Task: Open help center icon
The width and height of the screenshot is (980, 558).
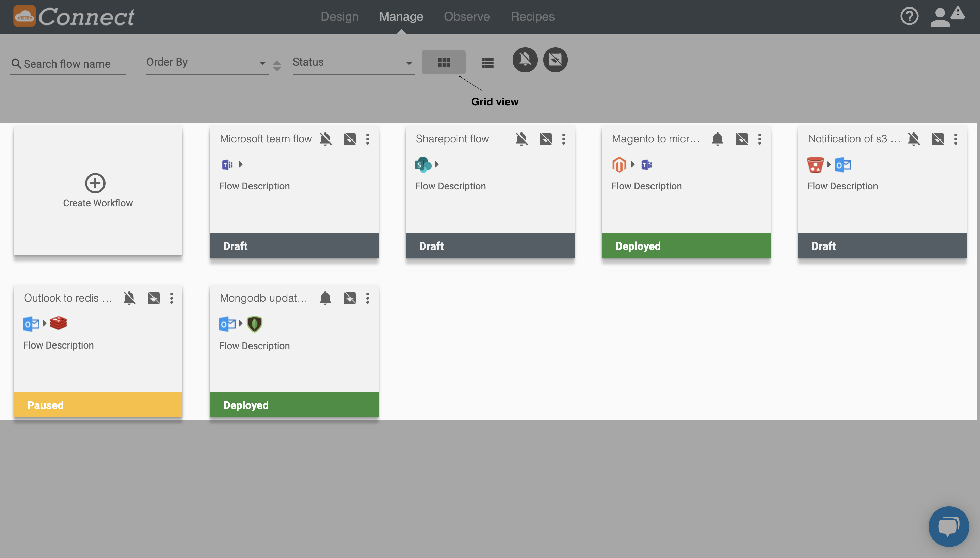Action: [x=910, y=16]
